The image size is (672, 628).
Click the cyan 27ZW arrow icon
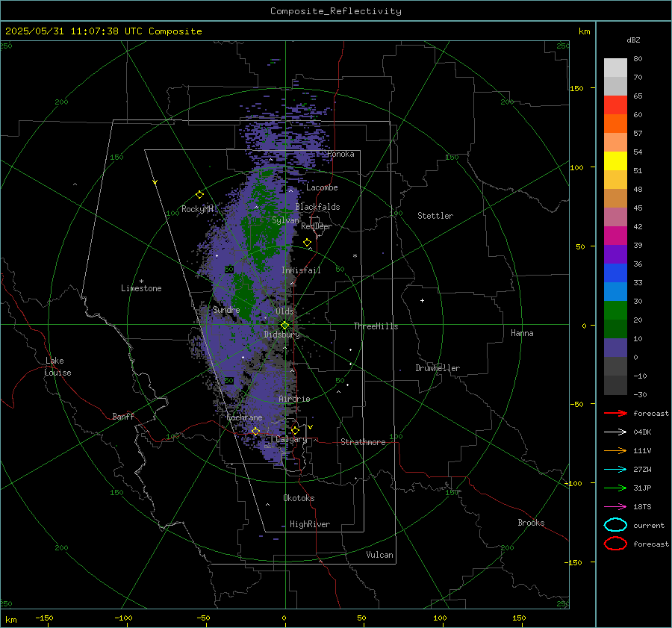click(x=615, y=469)
